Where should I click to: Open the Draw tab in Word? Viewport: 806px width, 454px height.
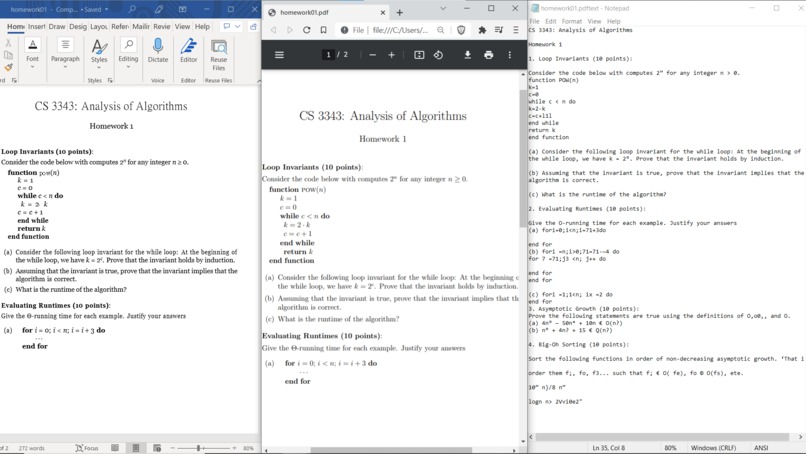57,26
